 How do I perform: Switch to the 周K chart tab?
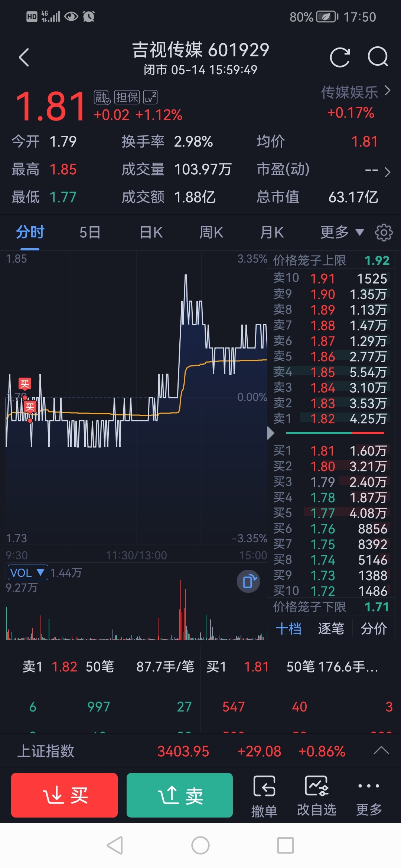[x=211, y=233]
